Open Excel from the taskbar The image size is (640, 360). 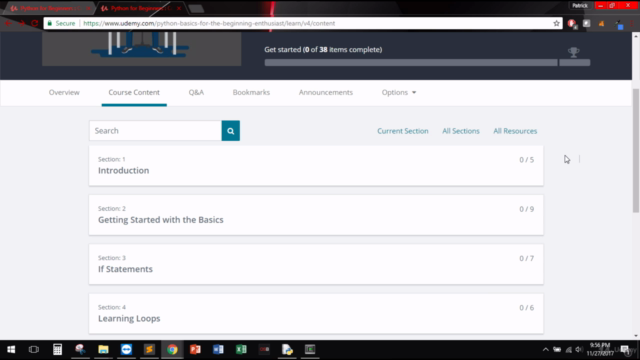(x=241, y=349)
